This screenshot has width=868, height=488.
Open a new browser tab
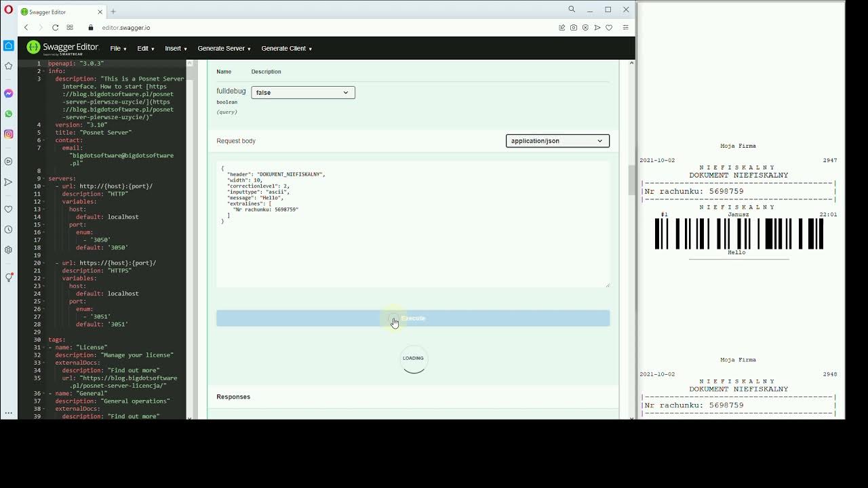coord(113,12)
